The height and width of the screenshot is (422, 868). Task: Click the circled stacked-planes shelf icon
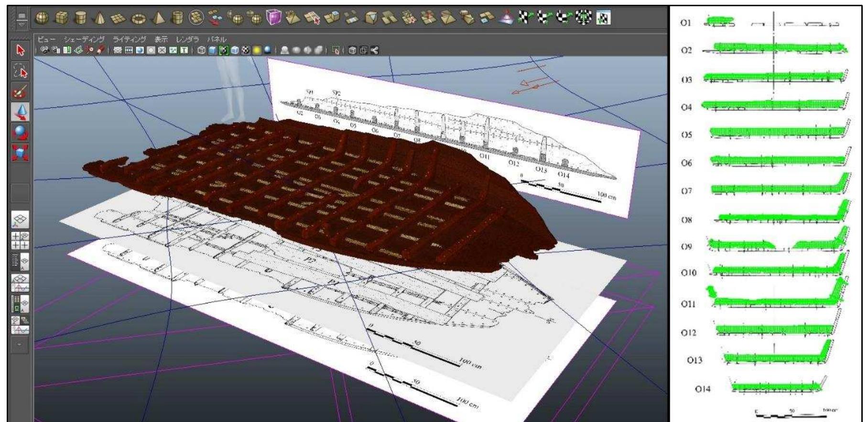click(196, 18)
